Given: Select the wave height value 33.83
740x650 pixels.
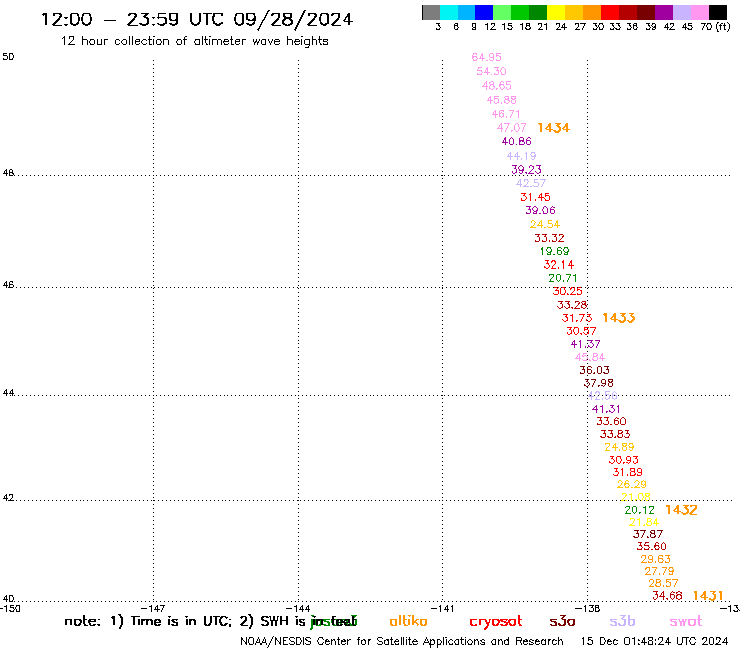Looking at the screenshot, I should click(615, 434).
